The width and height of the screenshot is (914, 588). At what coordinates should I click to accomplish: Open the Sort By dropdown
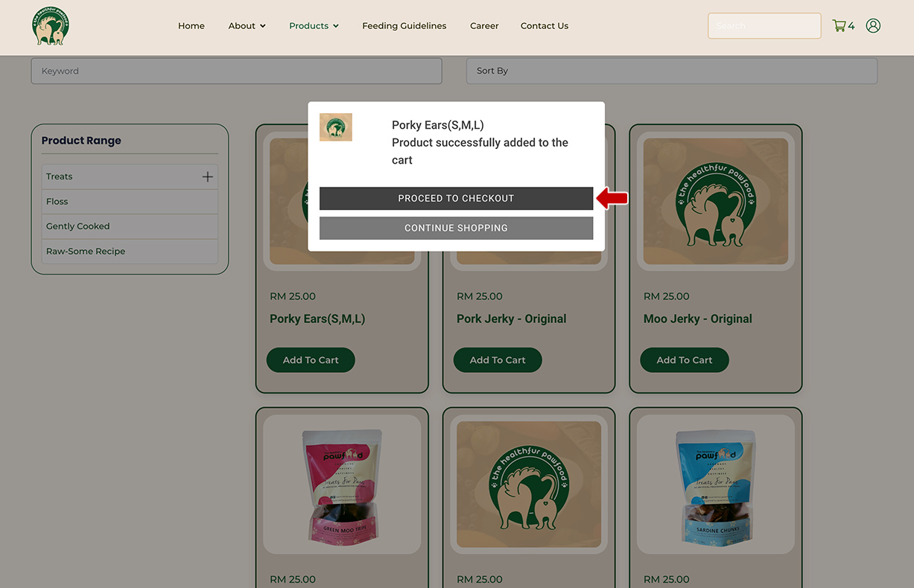tap(671, 71)
